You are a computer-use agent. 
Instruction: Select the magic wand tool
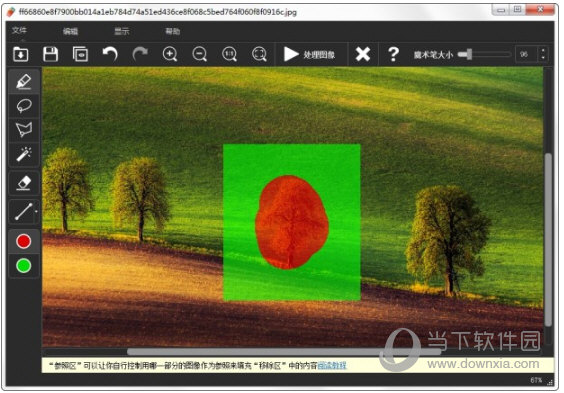(x=24, y=154)
